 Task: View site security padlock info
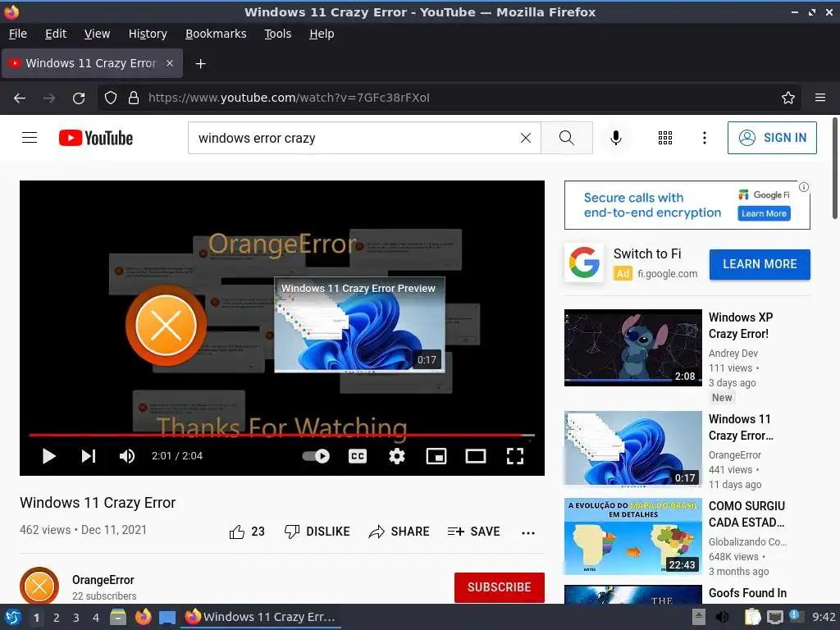point(134,98)
